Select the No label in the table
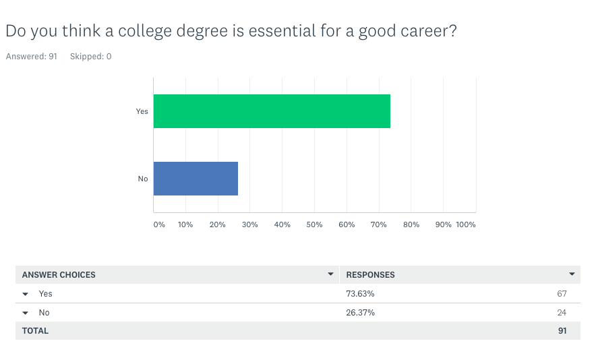This screenshot has height=364, width=596. coord(44,313)
